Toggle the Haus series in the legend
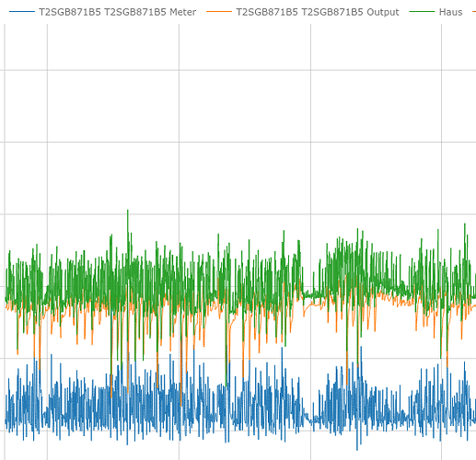476x460 pixels. [436, 12]
